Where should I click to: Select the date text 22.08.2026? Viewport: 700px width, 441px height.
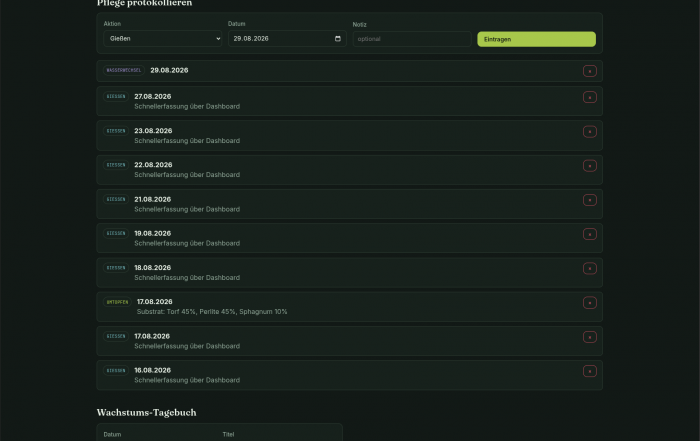(153, 165)
